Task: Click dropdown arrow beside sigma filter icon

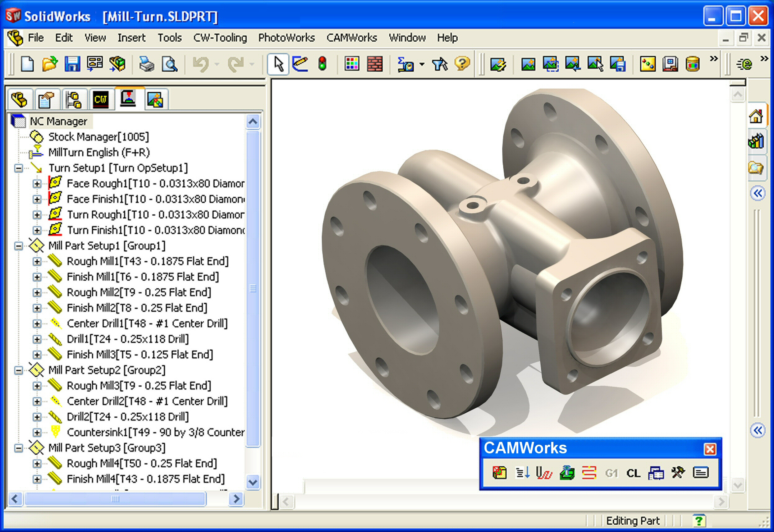Action: tap(422, 64)
